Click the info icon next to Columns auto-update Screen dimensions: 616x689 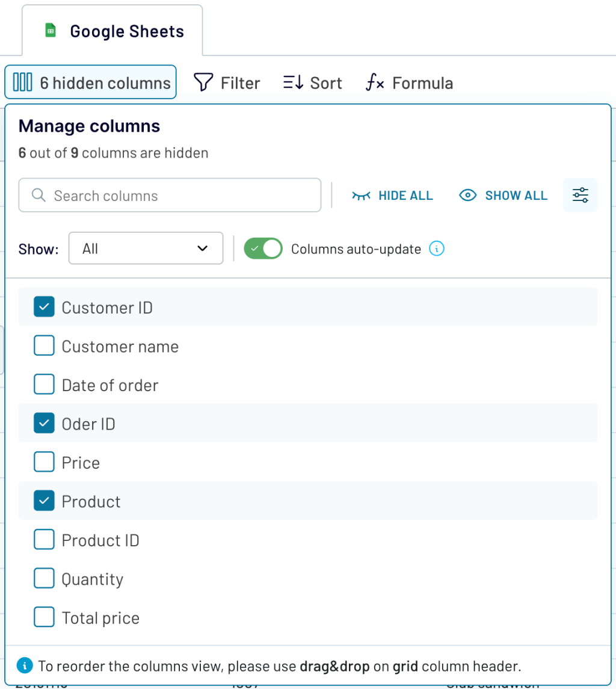(437, 249)
